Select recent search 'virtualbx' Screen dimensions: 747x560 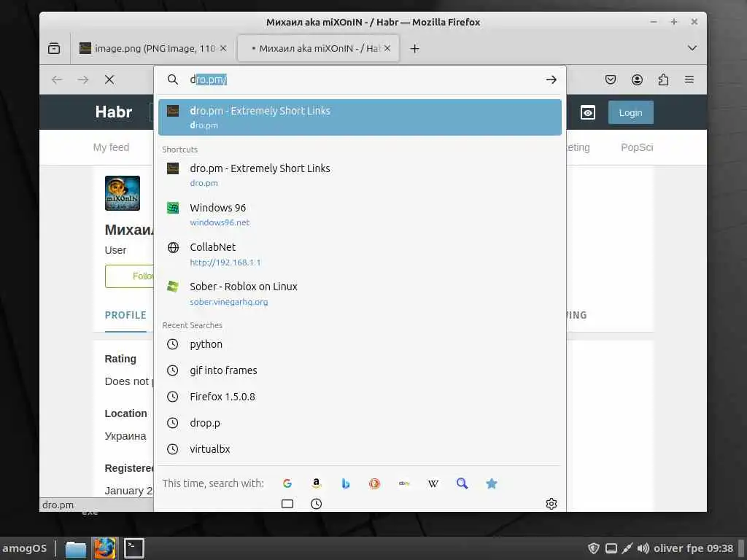click(x=360, y=449)
